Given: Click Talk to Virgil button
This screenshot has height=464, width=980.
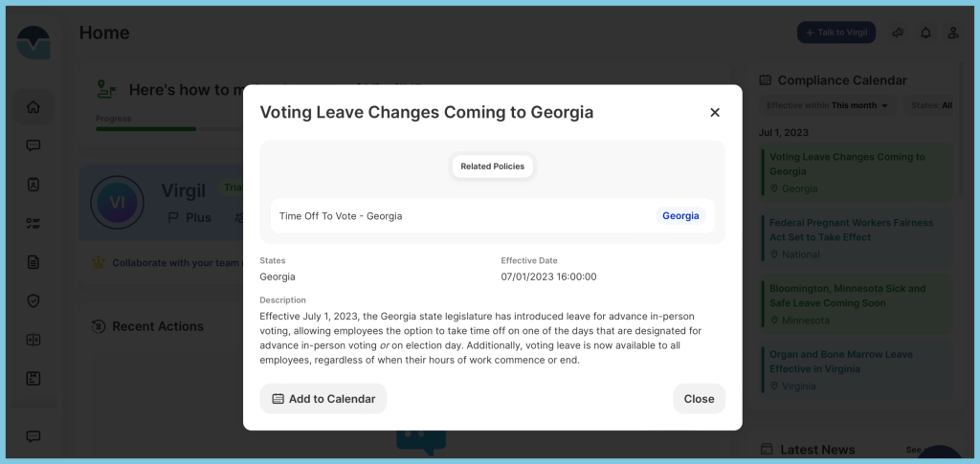Looking at the screenshot, I should [x=836, y=33].
